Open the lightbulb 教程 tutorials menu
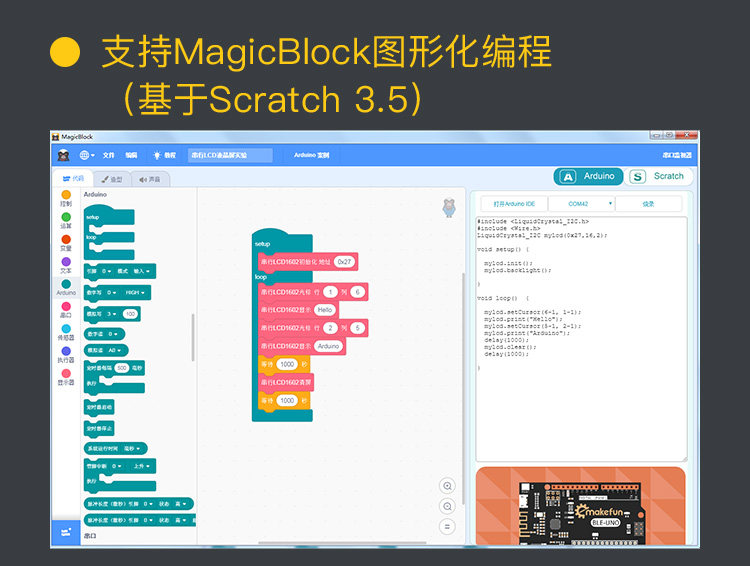Screen dimensions: 750x566 coord(164,155)
